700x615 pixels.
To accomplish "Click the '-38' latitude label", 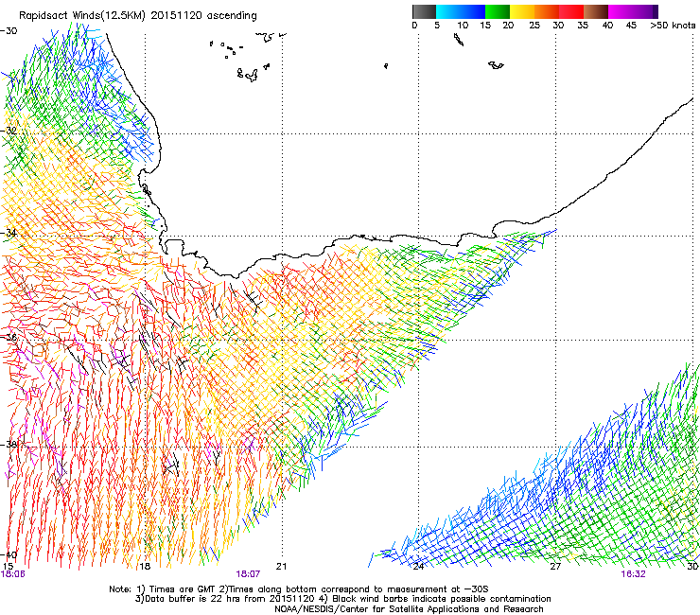I will (x=9, y=445).
